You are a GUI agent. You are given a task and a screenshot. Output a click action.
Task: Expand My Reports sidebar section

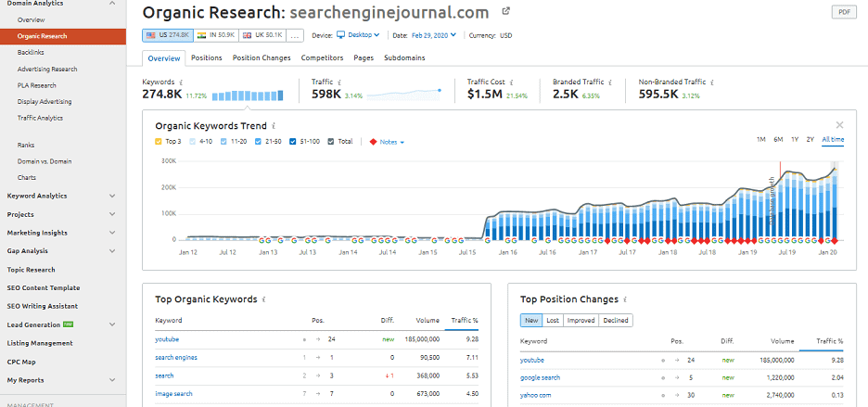pos(112,380)
